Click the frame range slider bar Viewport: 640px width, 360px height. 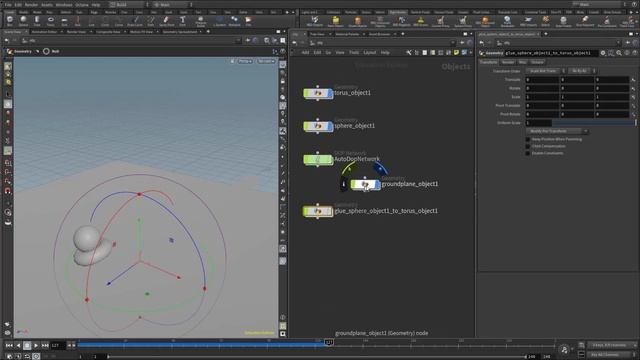(317, 356)
